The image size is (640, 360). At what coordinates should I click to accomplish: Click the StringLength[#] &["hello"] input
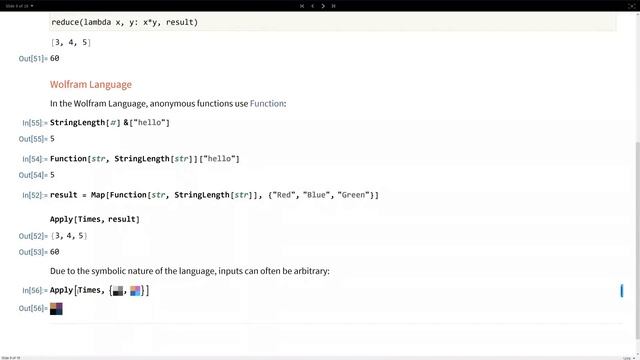click(110, 123)
